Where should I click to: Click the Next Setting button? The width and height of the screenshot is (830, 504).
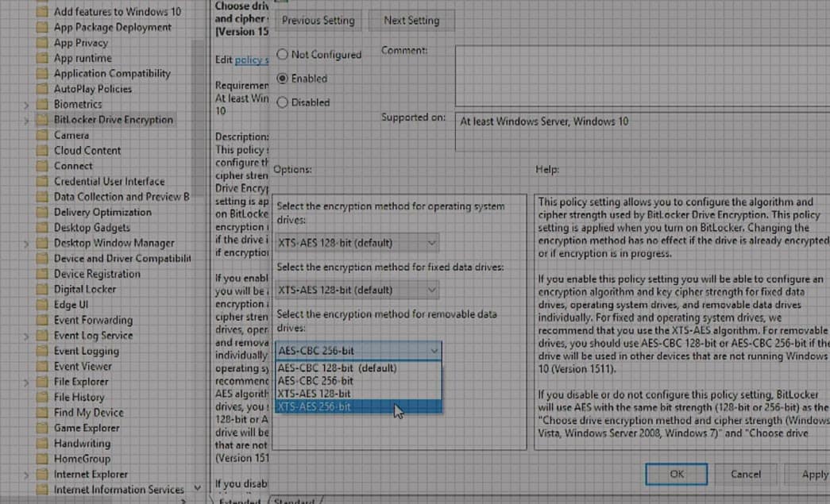411,21
